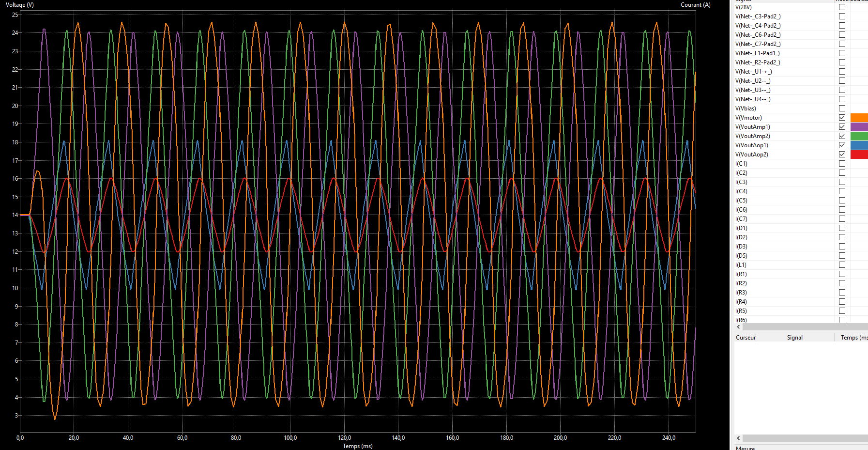Click the purple V(VoutAmp1) color swatch
The width and height of the screenshot is (868, 450).
click(x=859, y=127)
